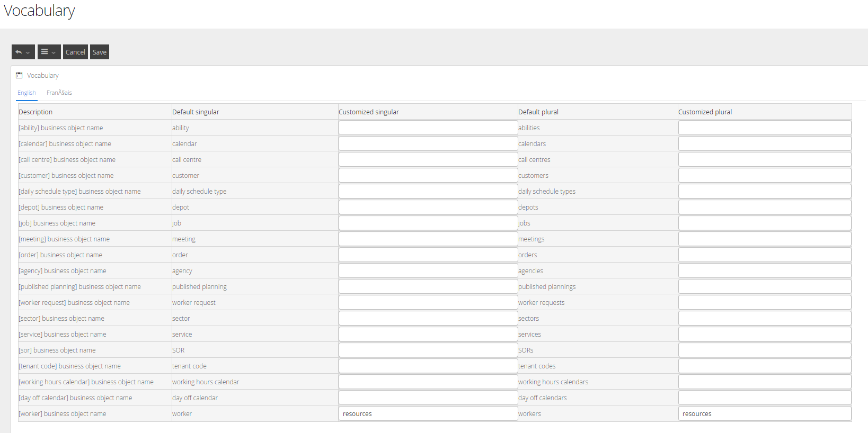Screen dimensions: 868x433
Task: Focus customized singular field for working hours calendar
Action: 428,382
